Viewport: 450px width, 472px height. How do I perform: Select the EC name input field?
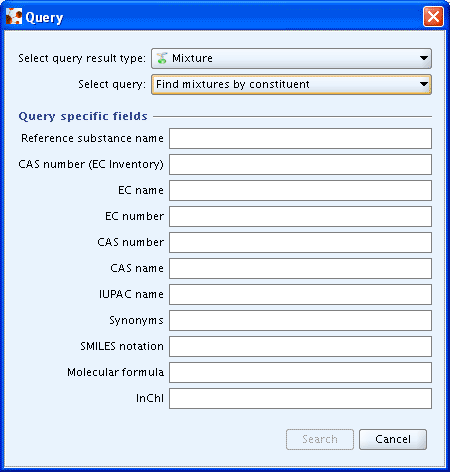(x=300, y=190)
